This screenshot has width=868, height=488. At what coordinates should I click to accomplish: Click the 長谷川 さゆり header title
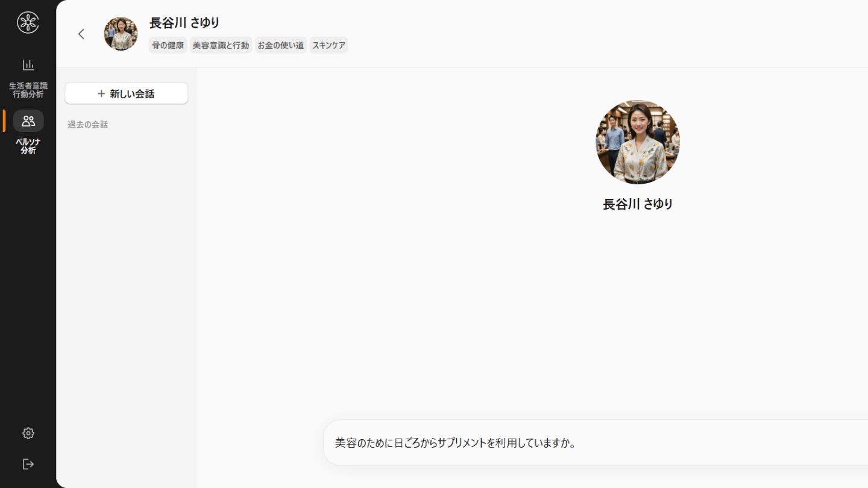pyautogui.click(x=184, y=23)
